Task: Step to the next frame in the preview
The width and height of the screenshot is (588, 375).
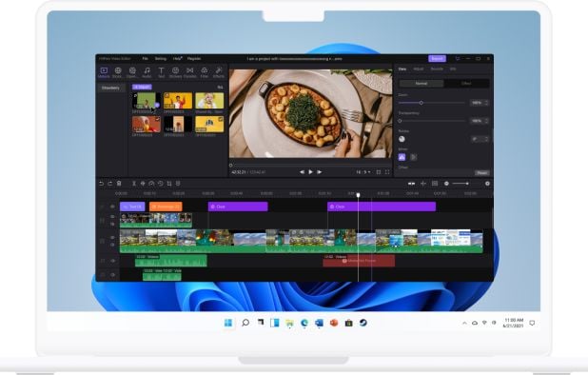Action: (320, 172)
